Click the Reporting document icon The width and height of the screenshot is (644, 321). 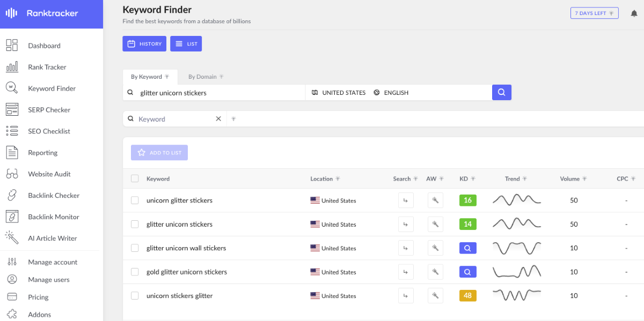pos(12,153)
